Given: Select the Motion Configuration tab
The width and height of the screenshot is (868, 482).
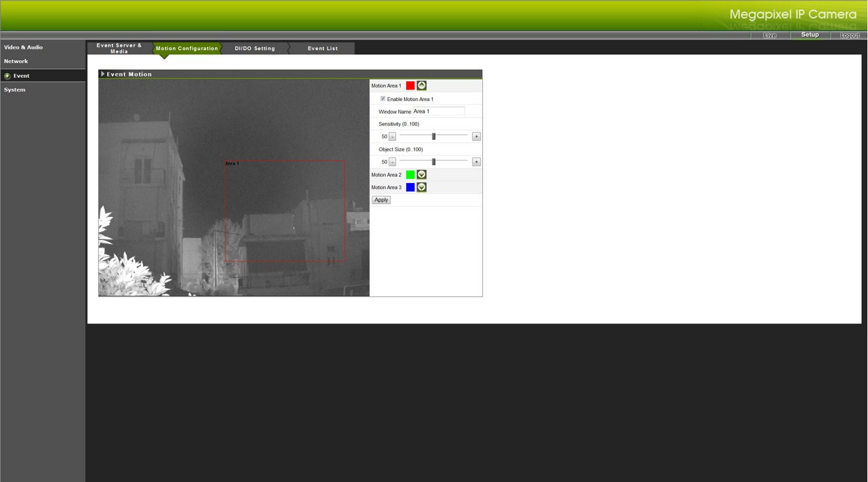Looking at the screenshot, I should point(187,48).
